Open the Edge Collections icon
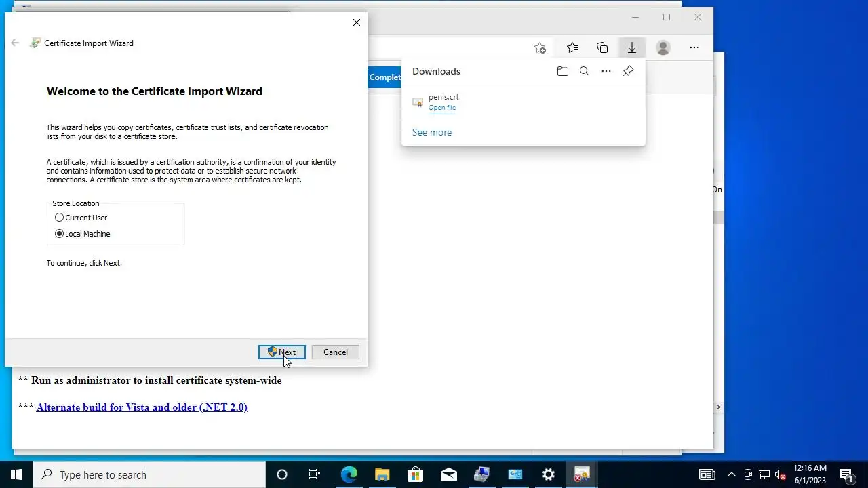The width and height of the screenshot is (868, 488). [x=602, y=47]
